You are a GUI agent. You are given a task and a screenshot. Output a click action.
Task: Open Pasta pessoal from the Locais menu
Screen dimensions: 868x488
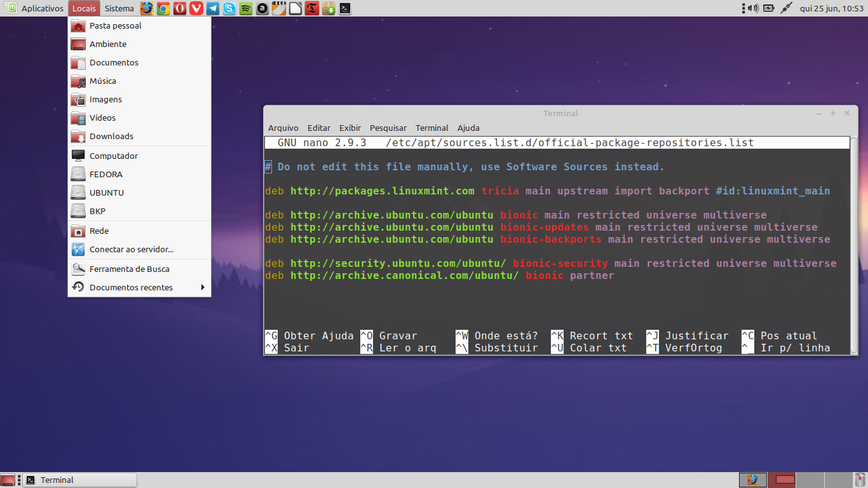point(140,26)
